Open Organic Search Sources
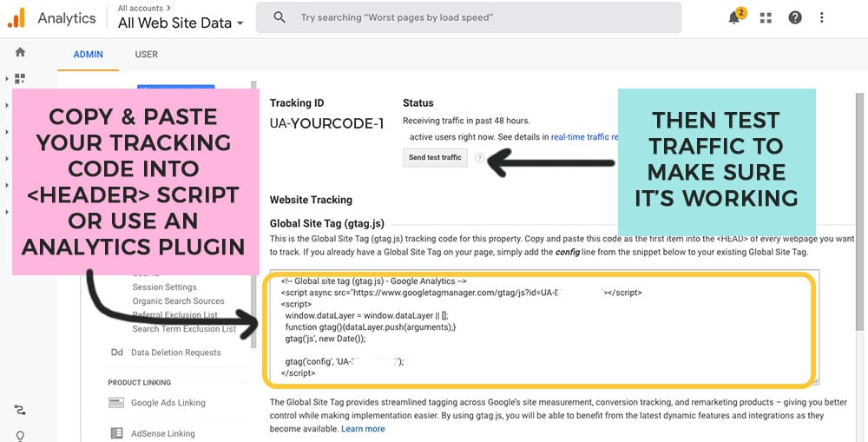The image size is (868, 442). (178, 300)
